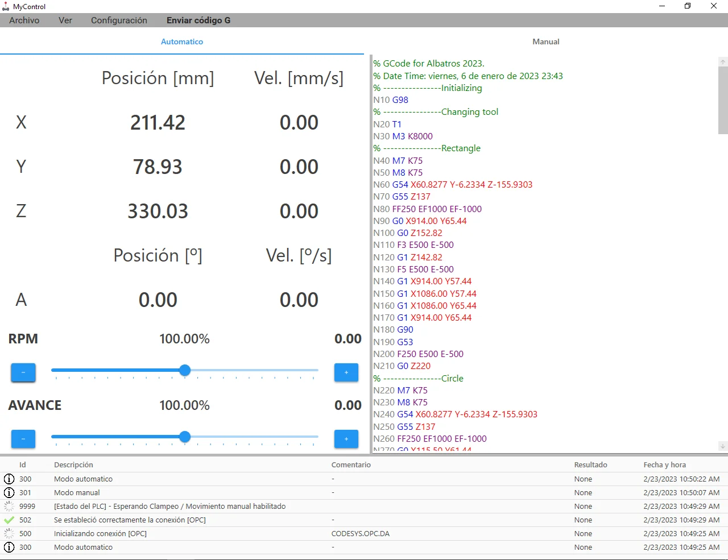Click green checkmark icon on row 502
The width and height of the screenshot is (728, 560).
9,520
